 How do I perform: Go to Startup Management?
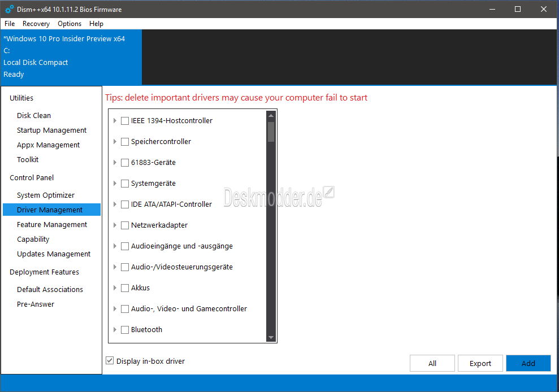(51, 130)
